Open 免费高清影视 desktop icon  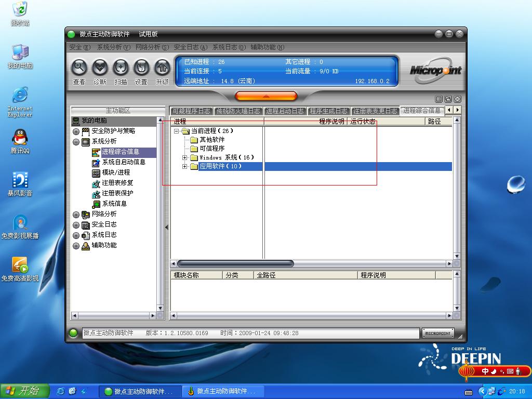click(20, 270)
